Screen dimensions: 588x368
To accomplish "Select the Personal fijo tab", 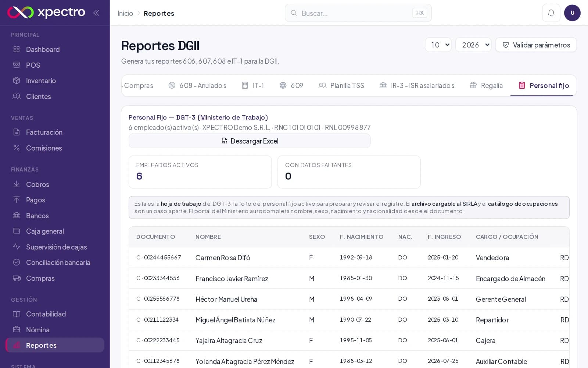I will tap(544, 85).
